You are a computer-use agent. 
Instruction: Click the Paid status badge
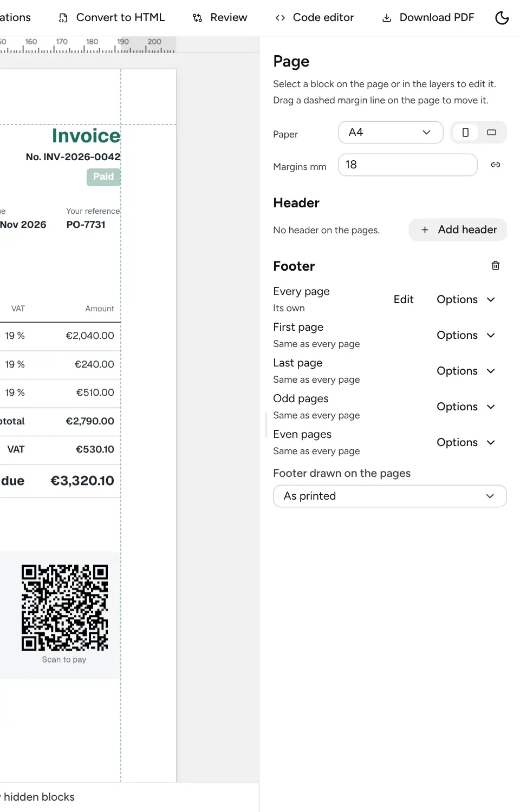[x=103, y=177]
